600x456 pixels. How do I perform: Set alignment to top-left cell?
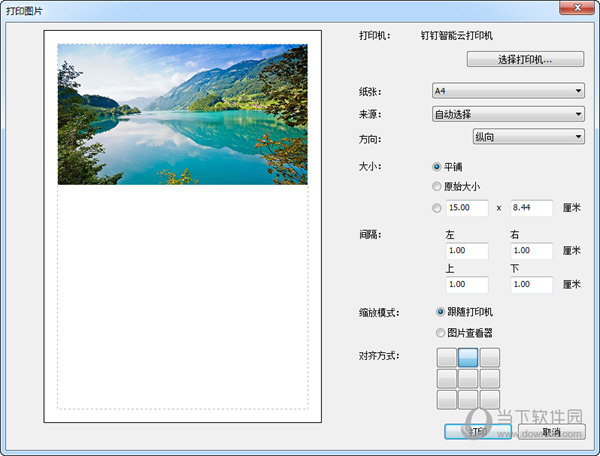[x=447, y=357]
